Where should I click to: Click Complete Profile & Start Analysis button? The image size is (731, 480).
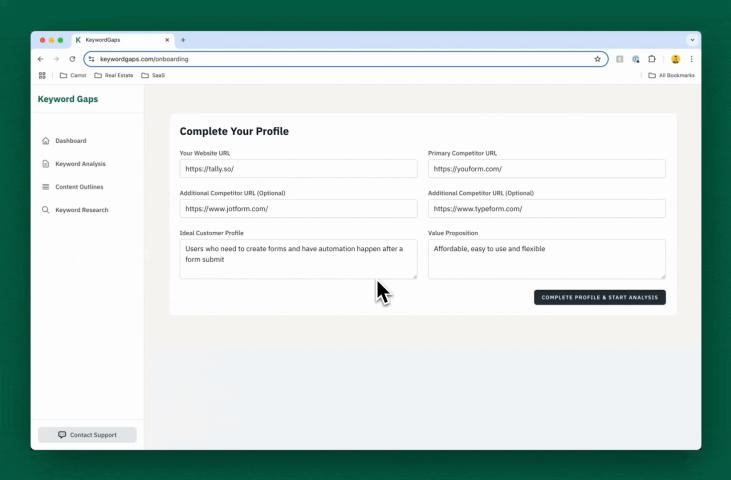(599, 297)
